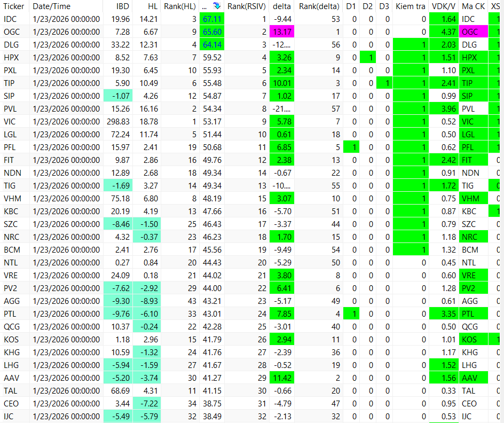Click the green D3 flag for TIP

384,83
